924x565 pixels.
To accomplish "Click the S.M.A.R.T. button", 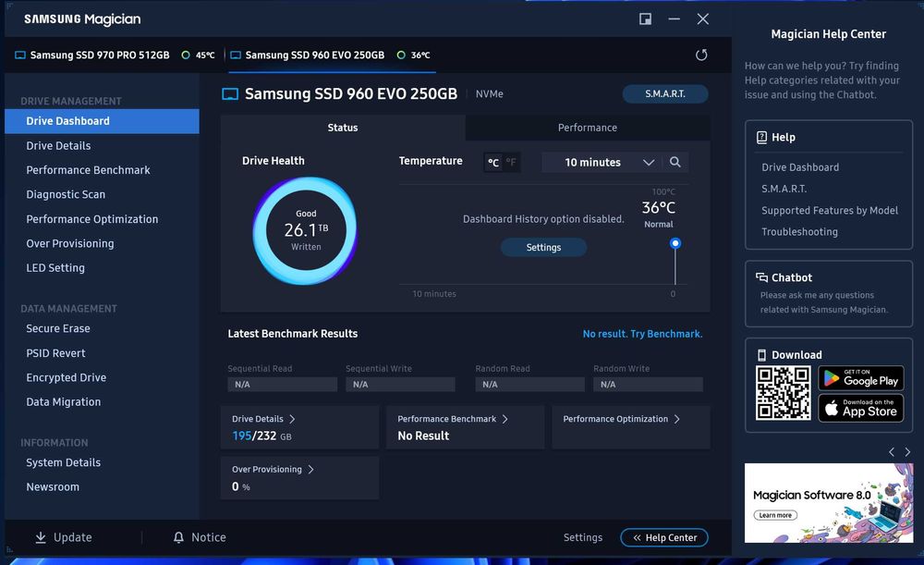I will [x=665, y=93].
